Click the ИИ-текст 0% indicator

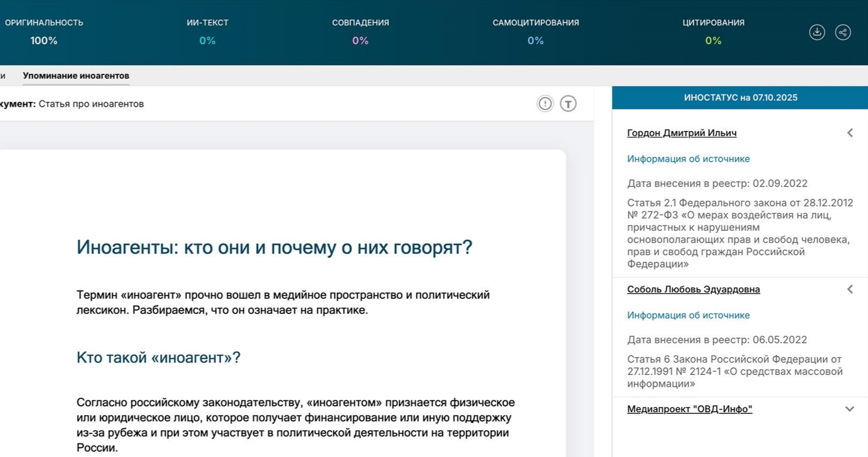pos(207,32)
